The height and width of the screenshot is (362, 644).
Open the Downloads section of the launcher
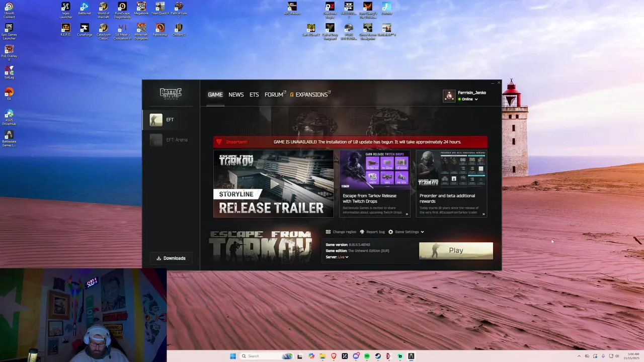tap(171, 258)
